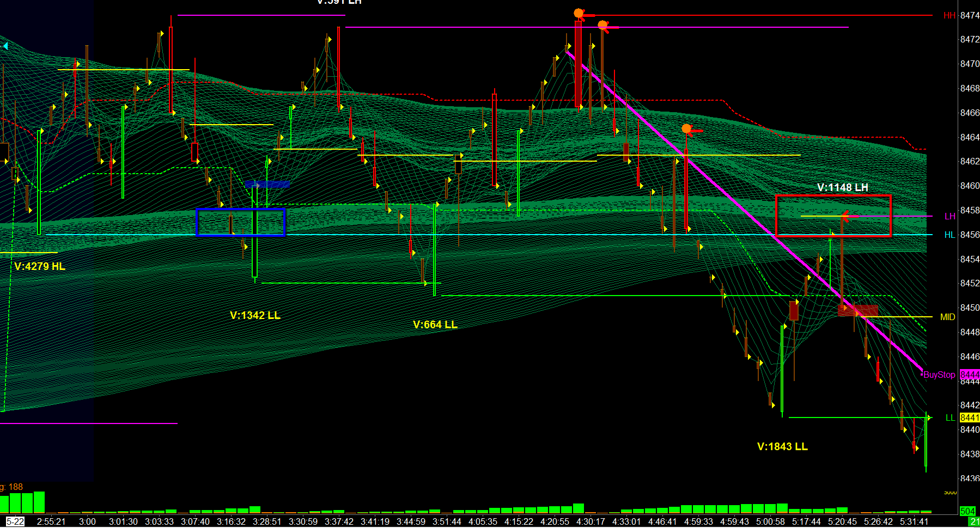Click the HH level label on the right
Image resolution: width=980 pixels, height=528 pixels.
click(x=949, y=15)
